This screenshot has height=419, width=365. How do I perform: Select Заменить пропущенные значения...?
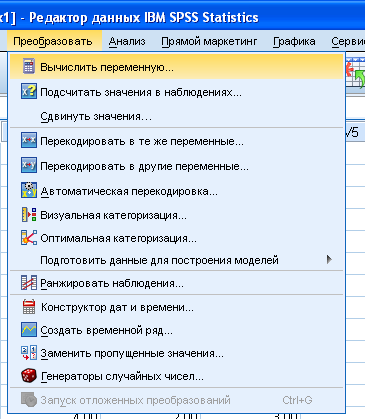pos(176,353)
